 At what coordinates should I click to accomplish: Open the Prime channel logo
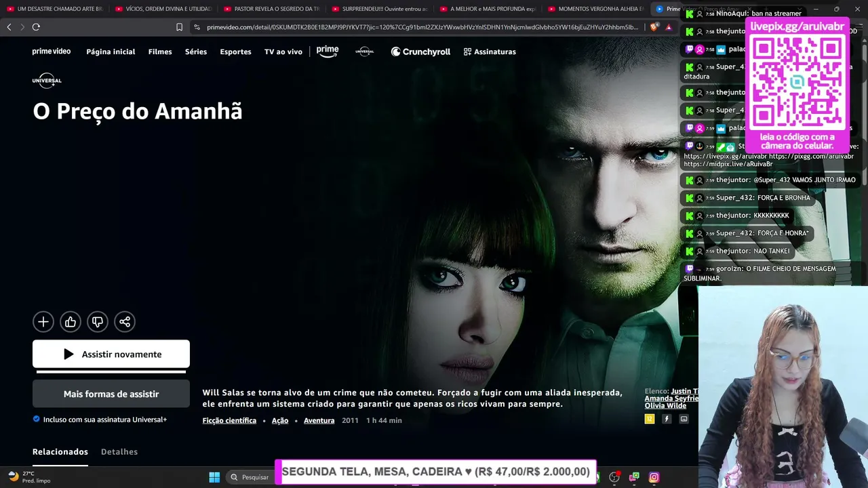[328, 52]
